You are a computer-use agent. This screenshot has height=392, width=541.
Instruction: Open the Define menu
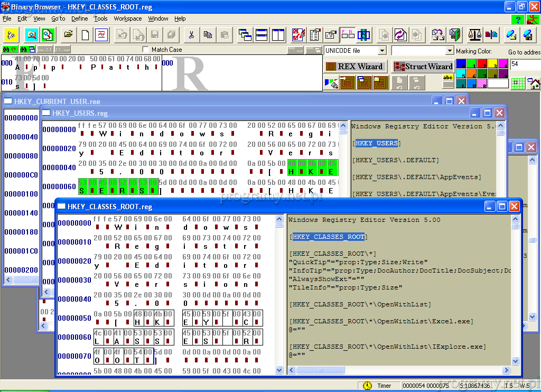(x=80, y=18)
